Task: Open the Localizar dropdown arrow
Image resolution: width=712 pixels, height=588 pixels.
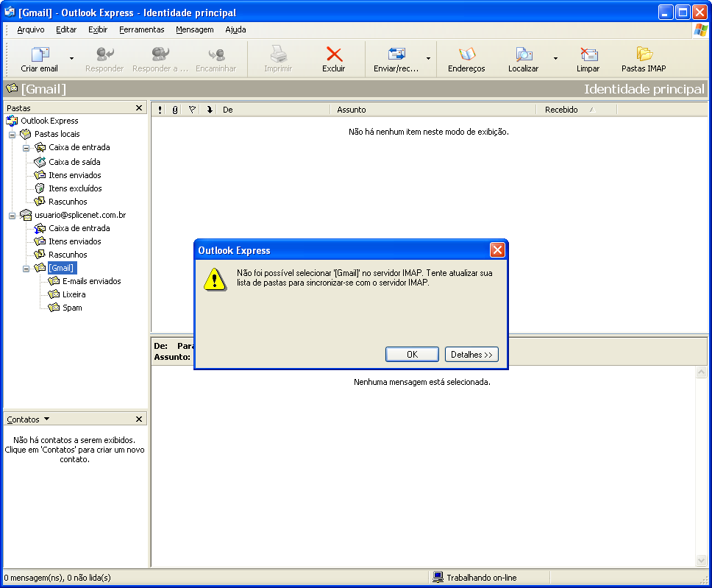Action: coord(555,59)
